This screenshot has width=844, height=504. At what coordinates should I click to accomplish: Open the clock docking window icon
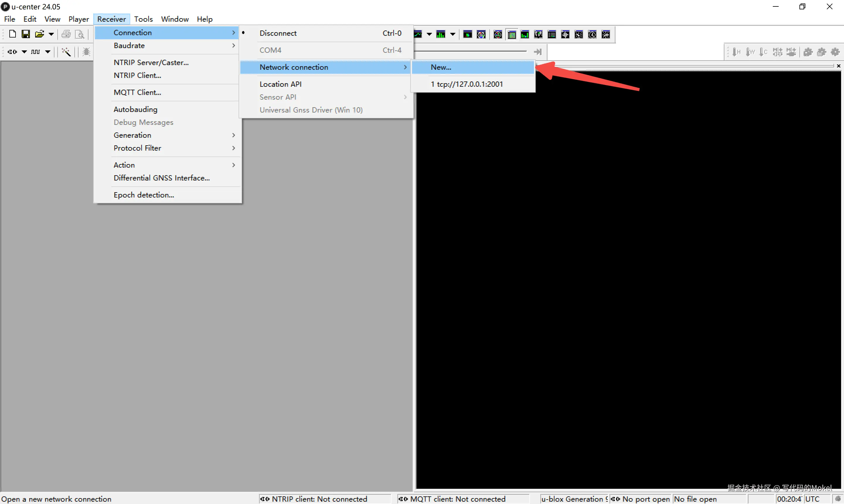592,34
